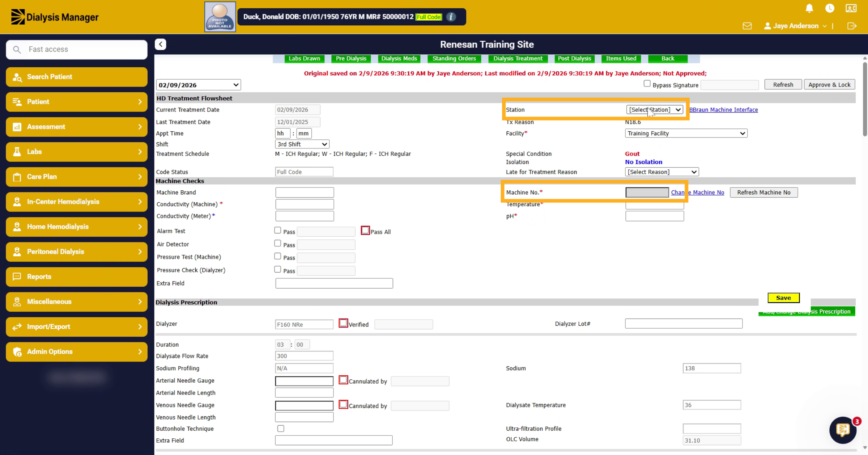Switch to the Labs Drawn tab
The image size is (868, 455).
[x=304, y=59]
